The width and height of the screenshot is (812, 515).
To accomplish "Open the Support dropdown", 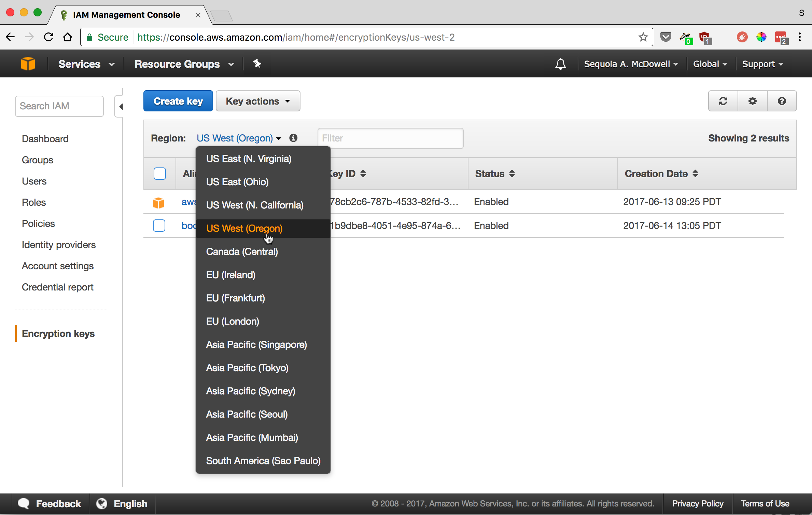I will click(x=762, y=64).
